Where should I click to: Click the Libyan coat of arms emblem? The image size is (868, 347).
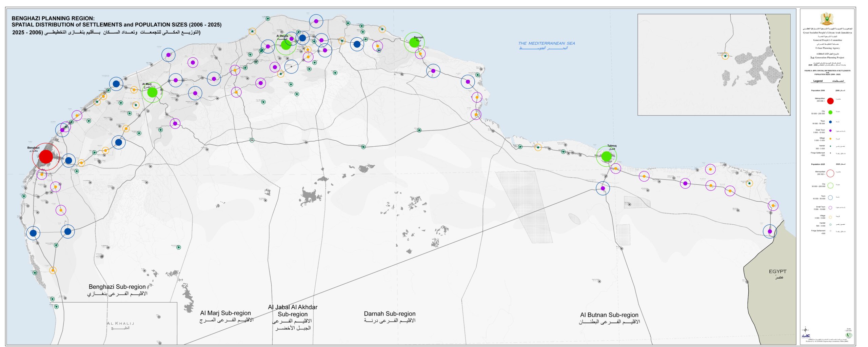point(827,19)
